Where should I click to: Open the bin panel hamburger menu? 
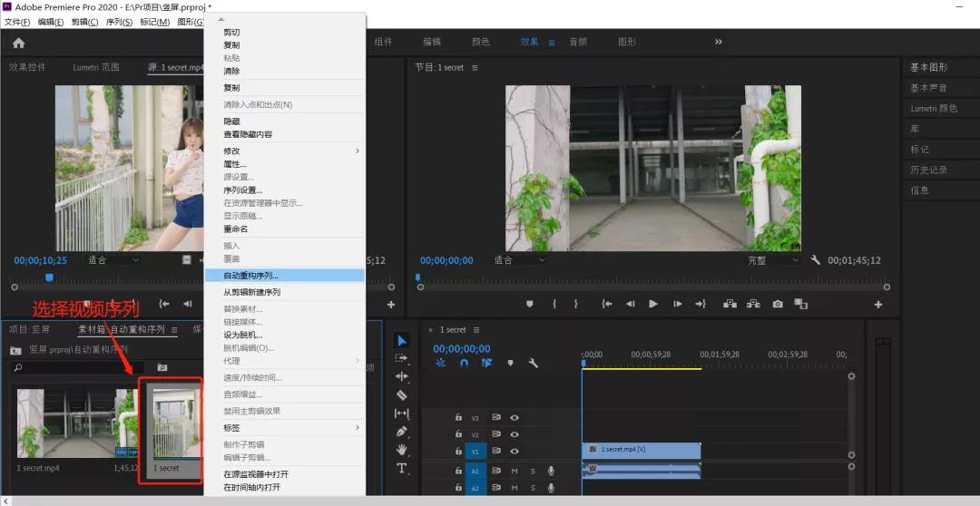[x=174, y=329]
